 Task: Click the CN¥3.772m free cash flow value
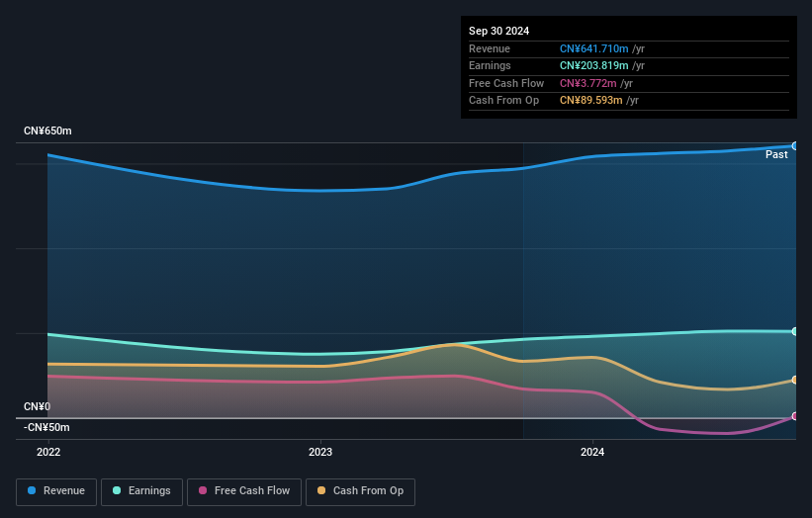pyautogui.click(x=588, y=83)
